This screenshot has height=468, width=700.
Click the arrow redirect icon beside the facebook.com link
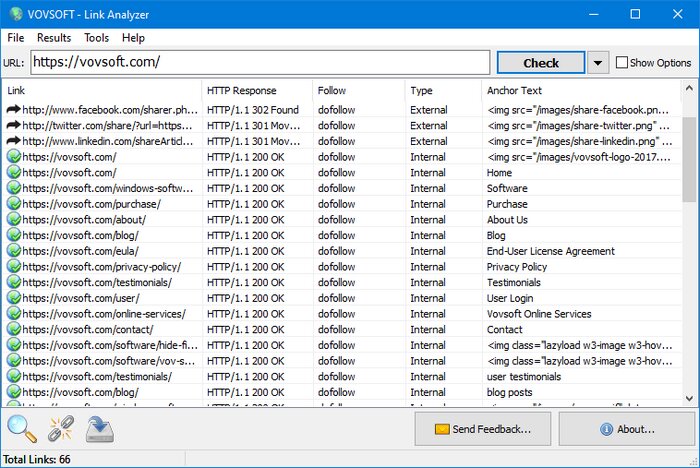(x=13, y=110)
